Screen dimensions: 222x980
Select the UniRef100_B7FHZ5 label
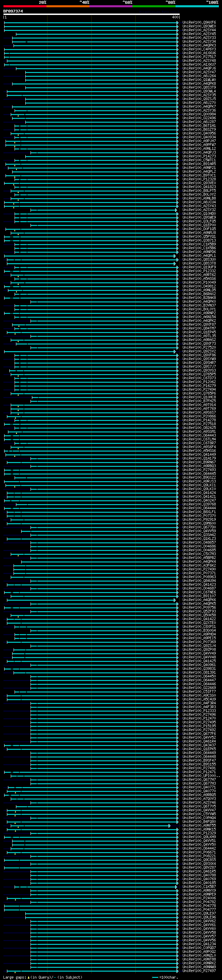199,400
